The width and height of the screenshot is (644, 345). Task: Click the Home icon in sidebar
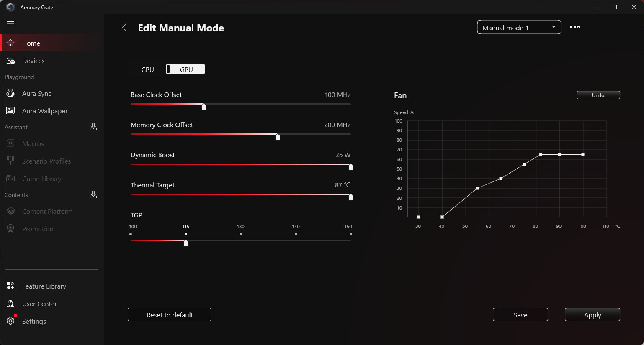[11, 43]
